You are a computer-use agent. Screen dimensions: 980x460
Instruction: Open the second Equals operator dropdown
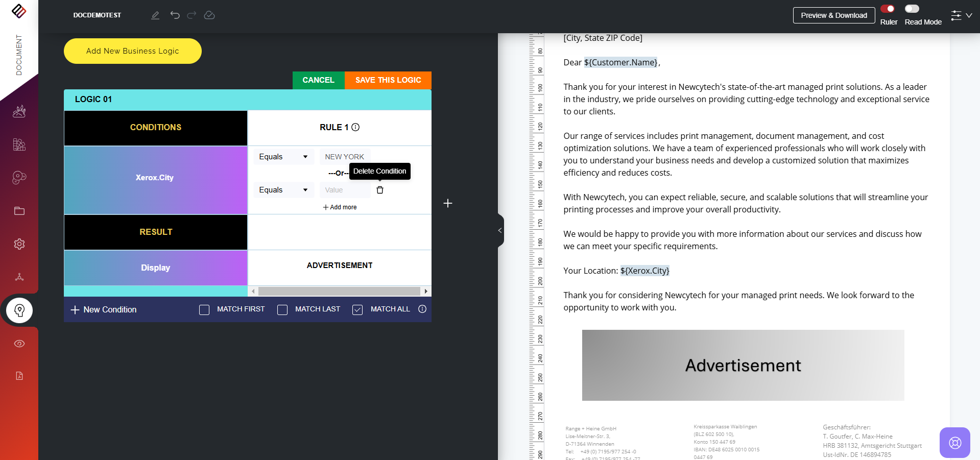click(283, 190)
